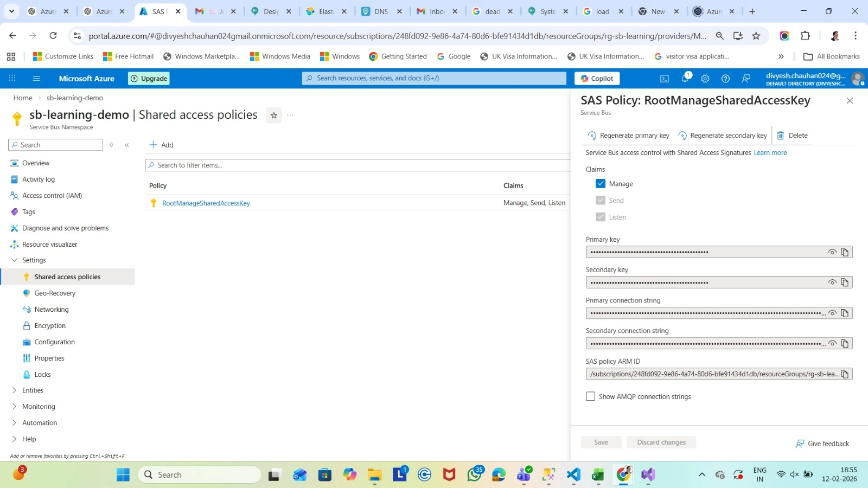Expand the Automation section
The height and width of the screenshot is (488, 868).
click(15, 423)
